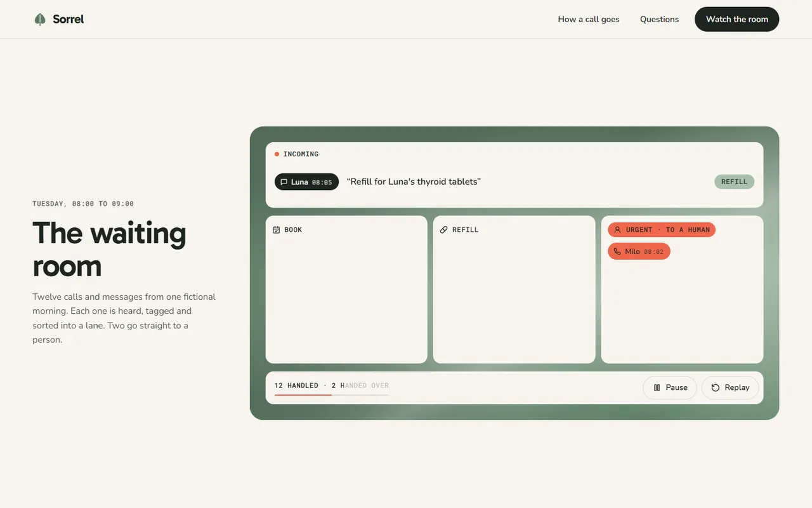Click the Sorrel brand name
This screenshot has height=508, width=812.
pos(69,19)
